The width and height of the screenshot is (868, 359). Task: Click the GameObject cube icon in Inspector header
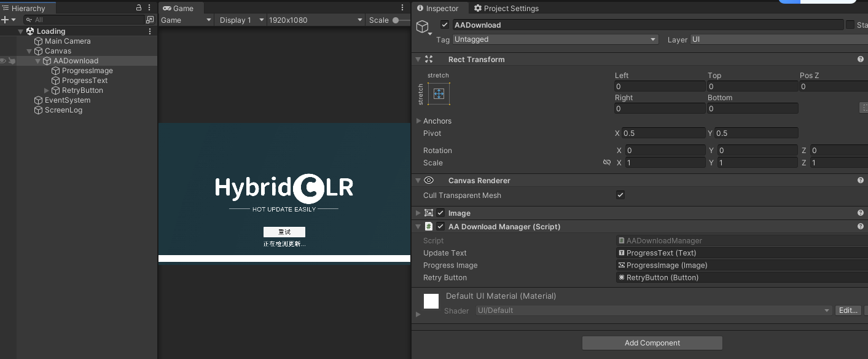[x=423, y=26]
